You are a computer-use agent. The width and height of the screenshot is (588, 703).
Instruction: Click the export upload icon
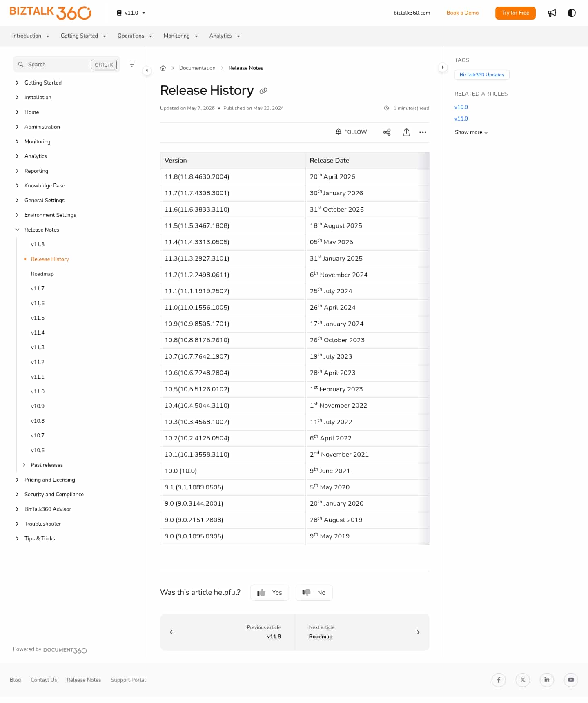click(x=407, y=132)
